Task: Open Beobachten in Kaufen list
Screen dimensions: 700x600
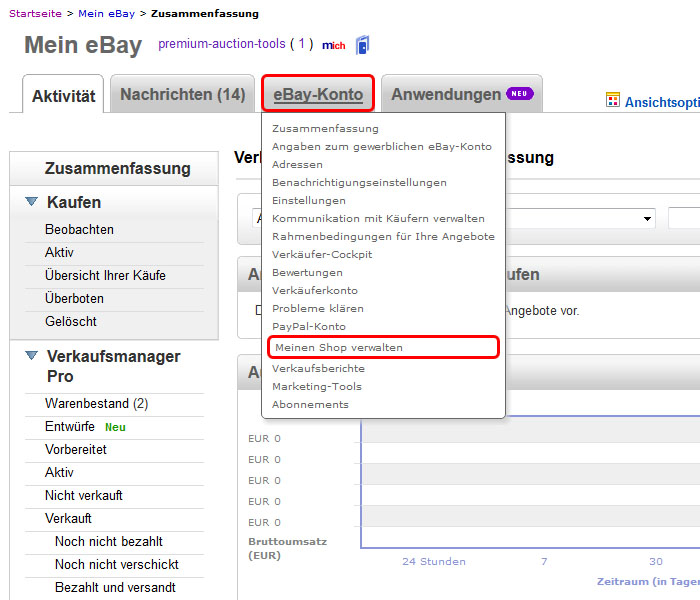Action: pyautogui.click(x=79, y=229)
